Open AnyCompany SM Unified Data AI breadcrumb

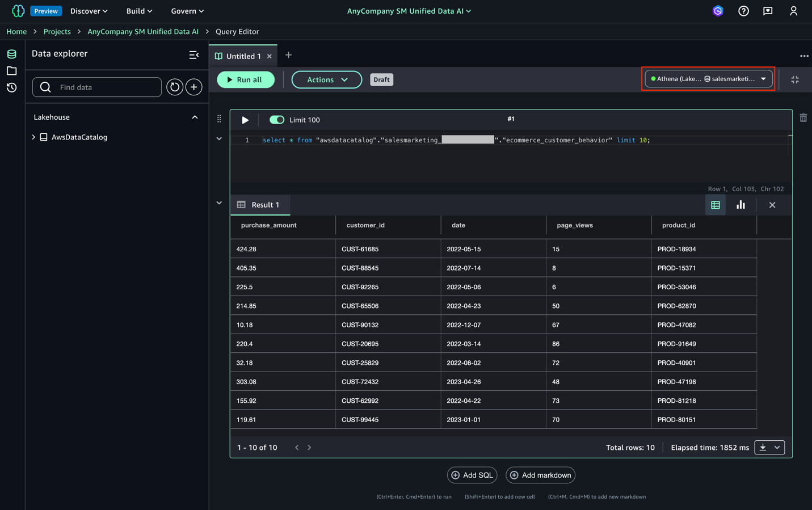click(143, 32)
